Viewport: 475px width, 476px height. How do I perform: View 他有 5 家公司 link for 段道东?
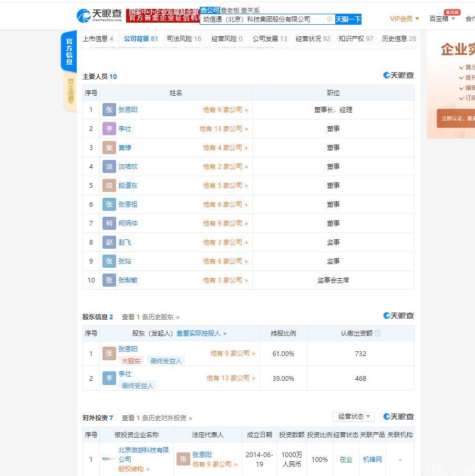coord(225,186)
